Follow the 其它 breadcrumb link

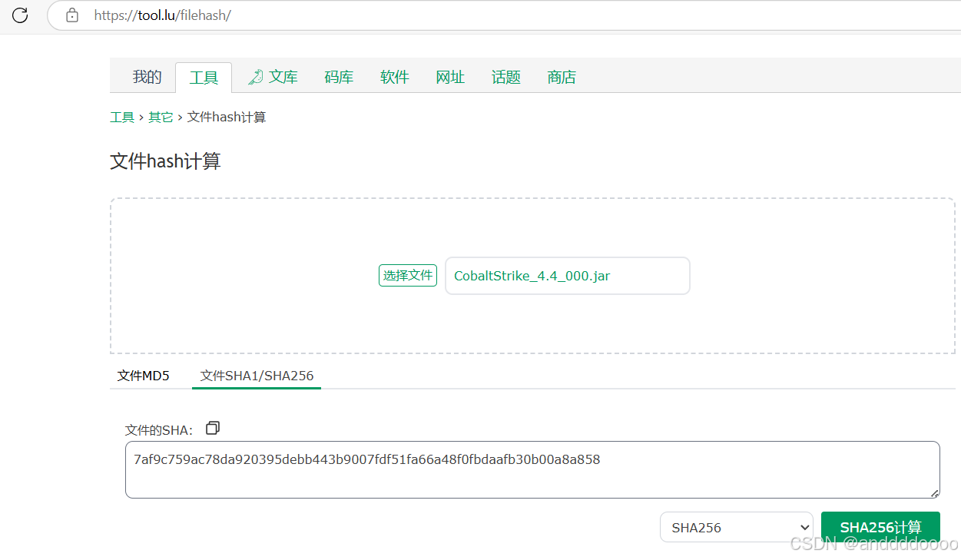[161, 118]
